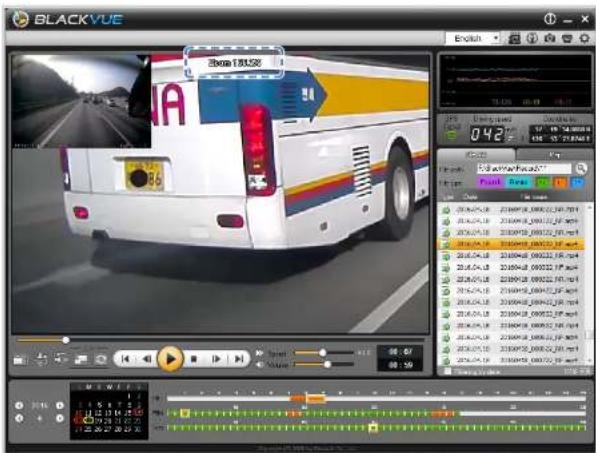Switch to the Map tab
Viewport: 596px width, 453px height.
554,155
